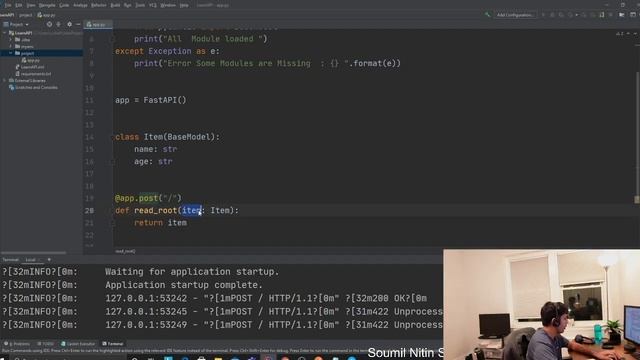Open the Run menu
Viewport: 640px width, 360px height.
click(x=128, y=5)
